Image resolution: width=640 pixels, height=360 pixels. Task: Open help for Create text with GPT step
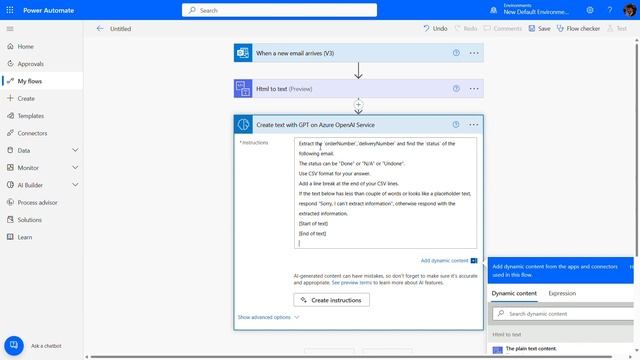click(456, 124)
